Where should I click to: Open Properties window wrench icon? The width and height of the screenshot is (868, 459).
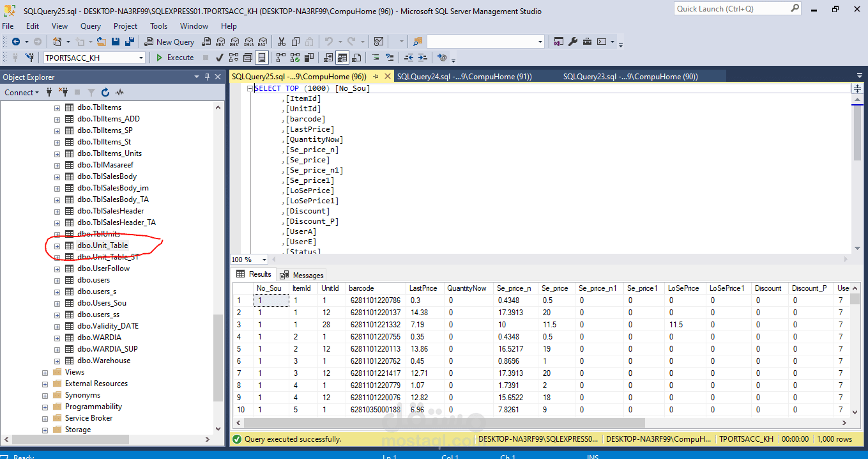[x=573, y=42]
